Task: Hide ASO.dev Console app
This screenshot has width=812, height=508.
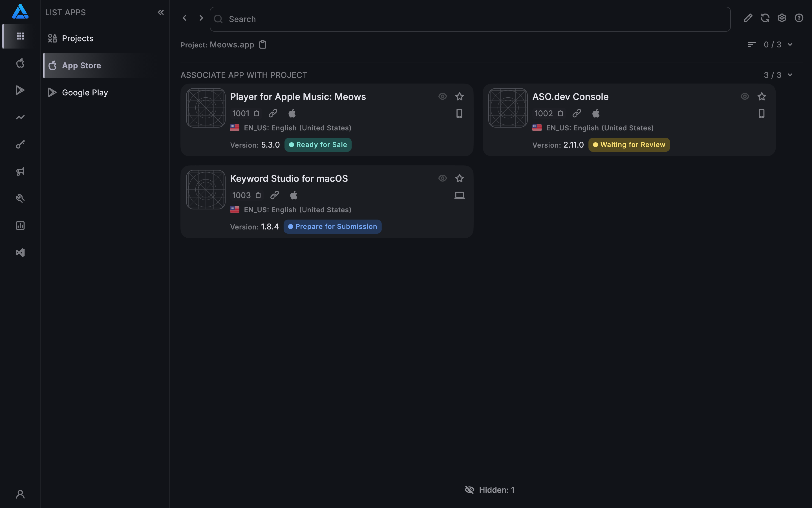Action: (745, 97)
